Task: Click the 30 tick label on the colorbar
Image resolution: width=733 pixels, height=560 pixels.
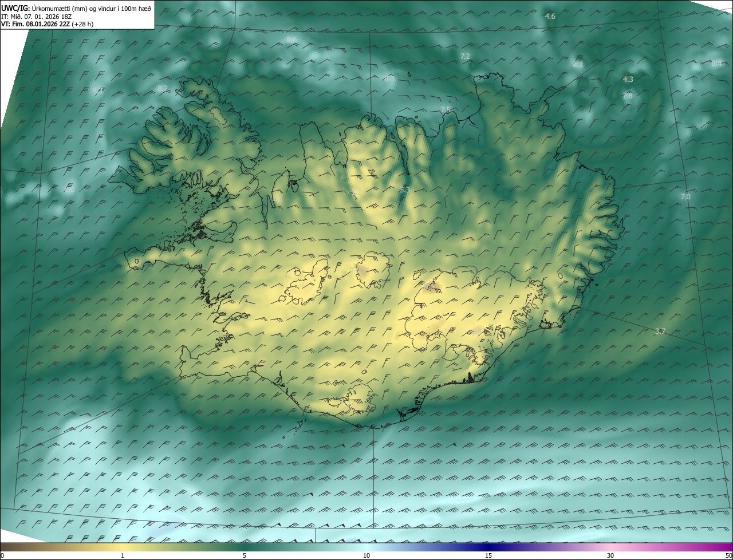Action: click(x=610, y=555)
